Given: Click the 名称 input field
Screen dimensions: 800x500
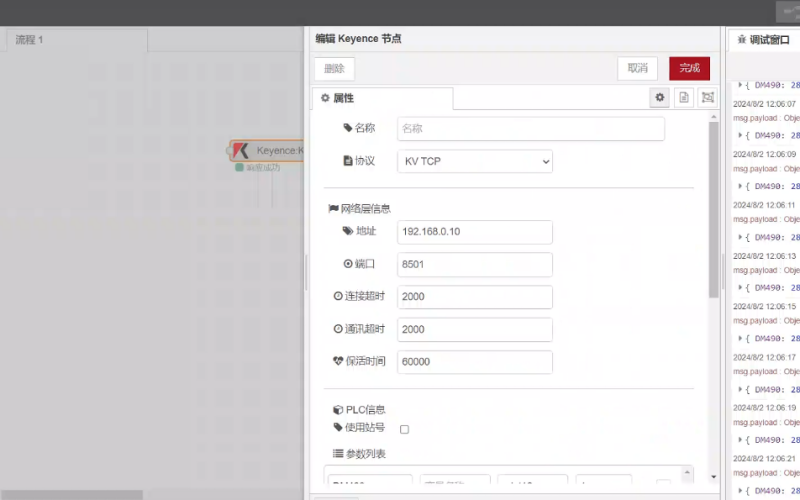Looking at the screenshot, I should [530, 129].
